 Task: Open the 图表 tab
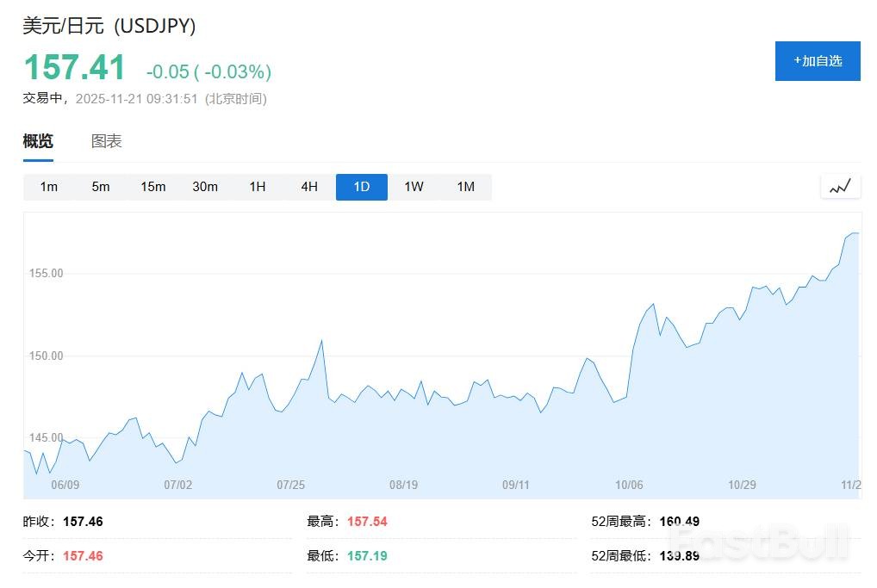click(107, 141)
